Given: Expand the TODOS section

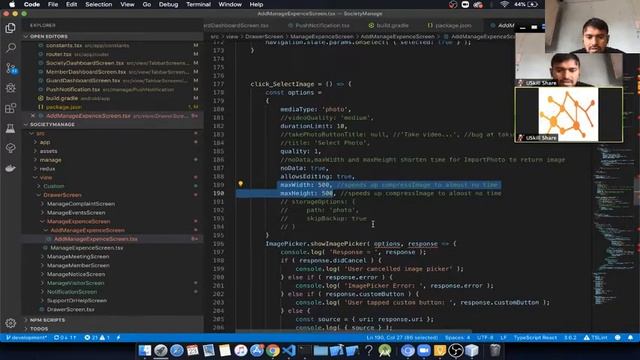Looking at the screenshot, I should (112, 329).
